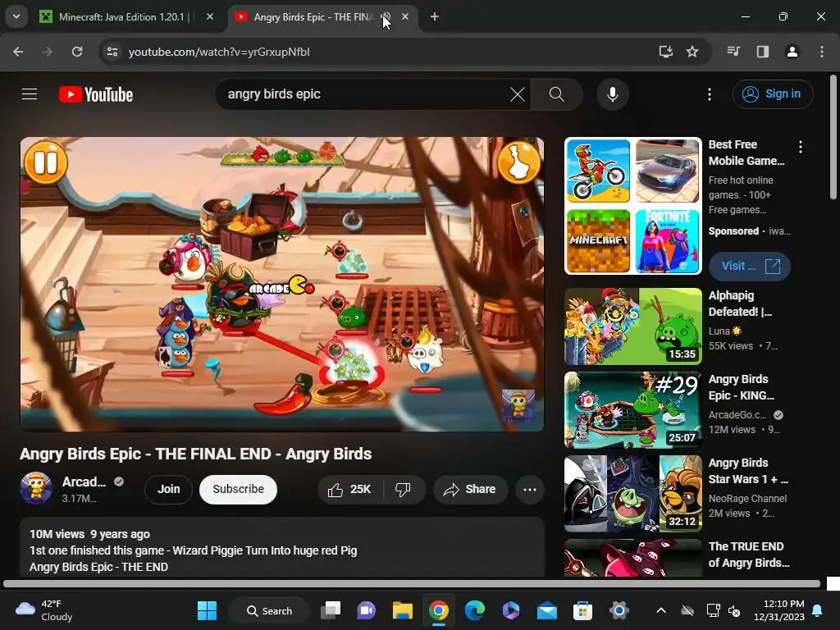The image size is (840, 630).
Task: Join the ArcadeGo channel
Action: coord(168,489)
